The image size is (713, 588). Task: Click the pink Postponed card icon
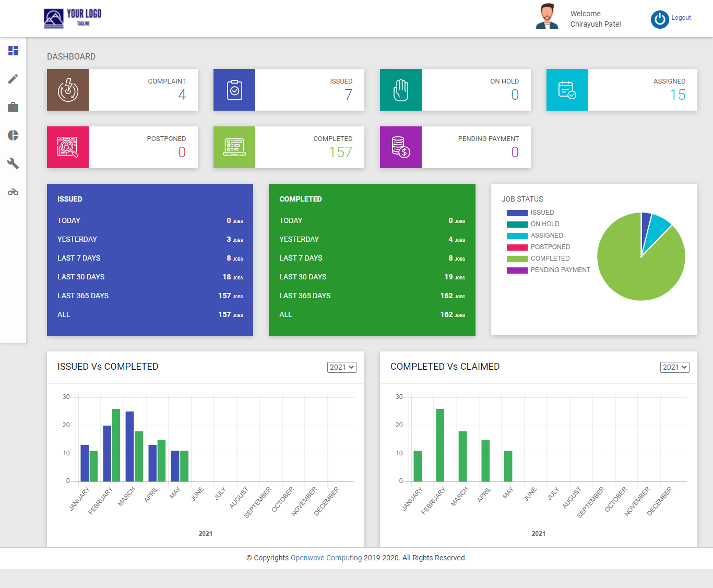coord(68,147)
